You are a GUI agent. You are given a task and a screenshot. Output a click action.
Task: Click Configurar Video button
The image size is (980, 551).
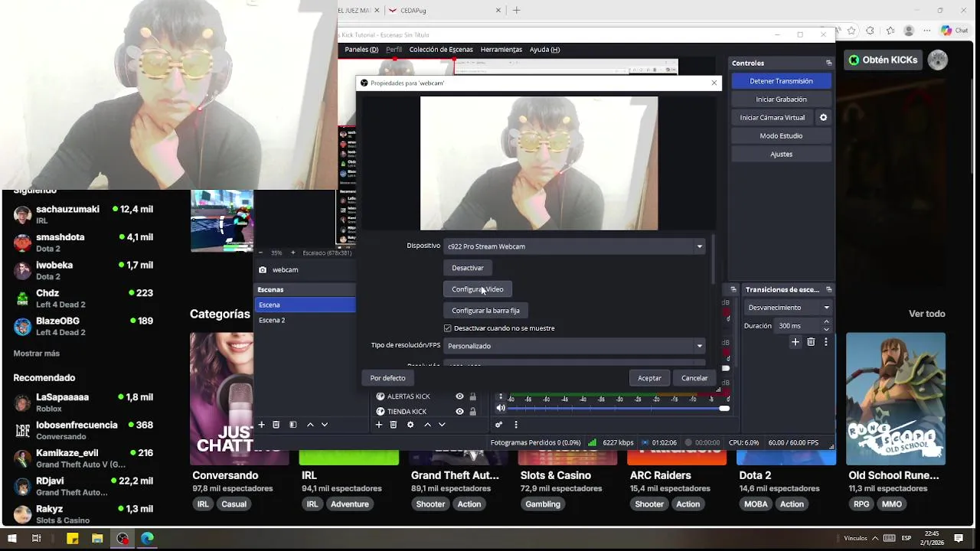click(x=478, y=289)
